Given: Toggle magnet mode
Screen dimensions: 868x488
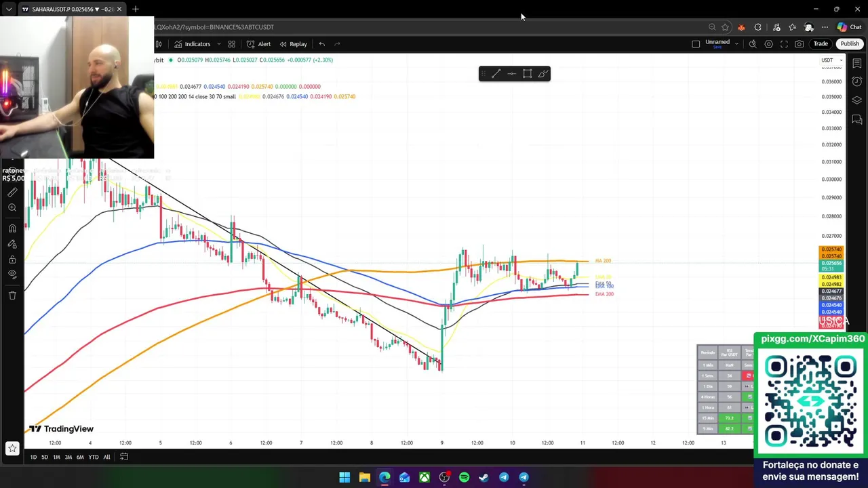Looking at the screenshot, I should (x=12, y=228).
